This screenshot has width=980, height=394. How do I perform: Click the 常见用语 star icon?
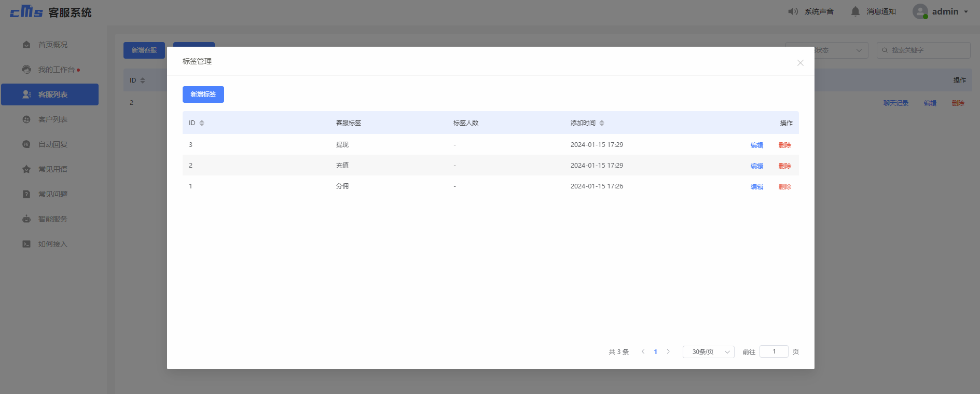[x=26, y=169]
